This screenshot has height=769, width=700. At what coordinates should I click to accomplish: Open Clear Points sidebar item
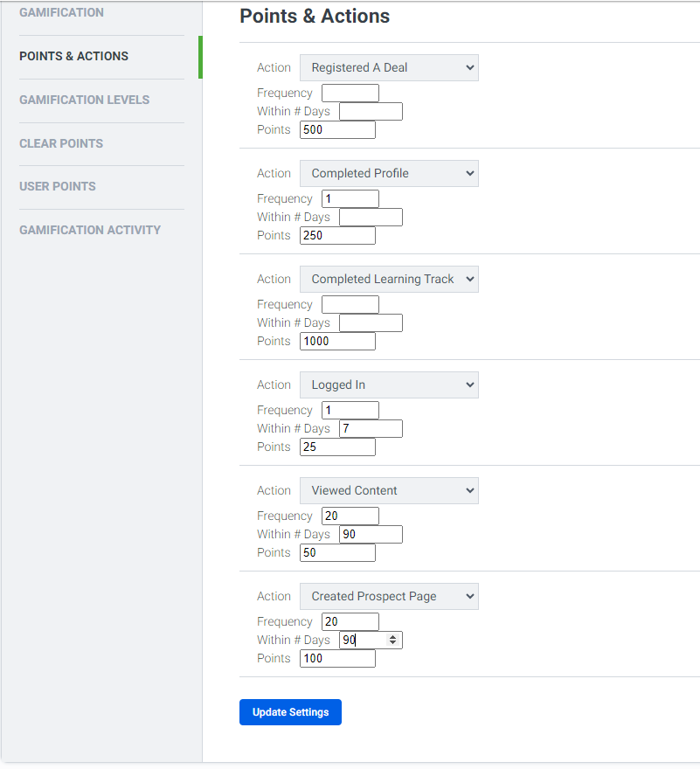(x=61, y=143)
